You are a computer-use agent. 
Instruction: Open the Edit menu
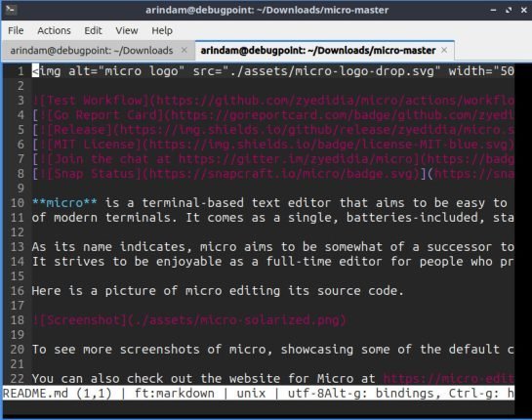pos(93,30)
